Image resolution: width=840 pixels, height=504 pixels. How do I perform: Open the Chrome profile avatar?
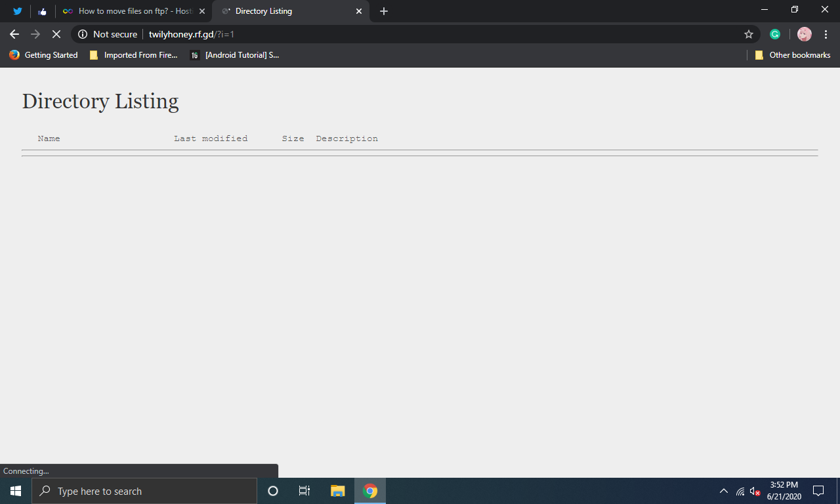click(804, 34)
